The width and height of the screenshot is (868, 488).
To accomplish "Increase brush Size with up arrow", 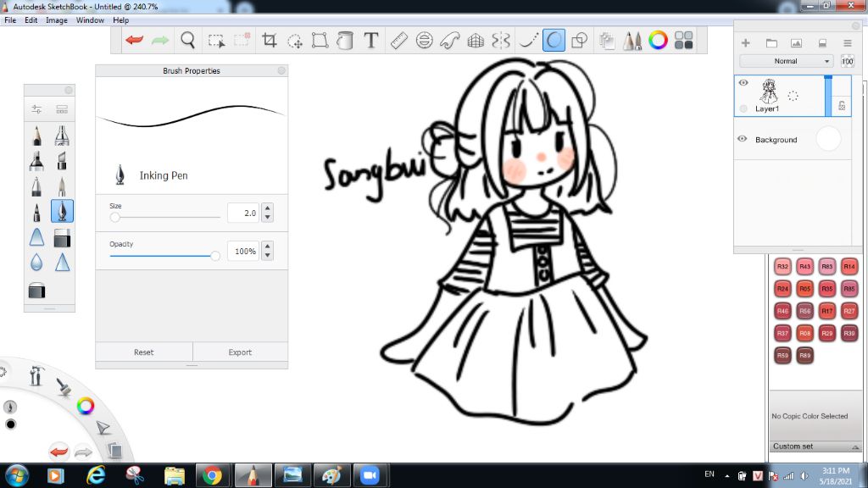I will point(268,208).
